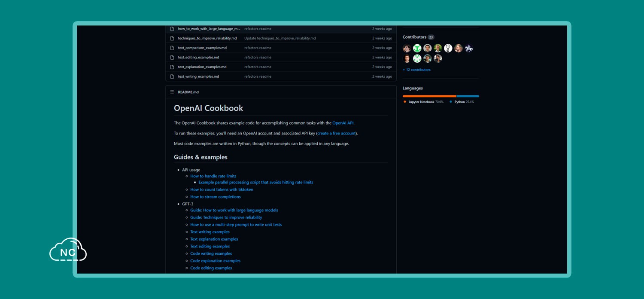Click the contributors count badge 23
The height and width of the screenshot is (299, 644).
[431, 37]
